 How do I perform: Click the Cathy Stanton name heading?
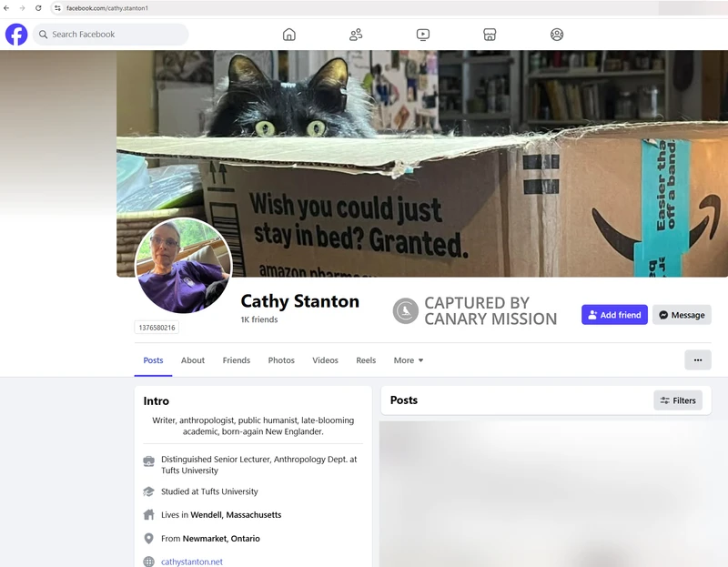click(x=300, y=301)
